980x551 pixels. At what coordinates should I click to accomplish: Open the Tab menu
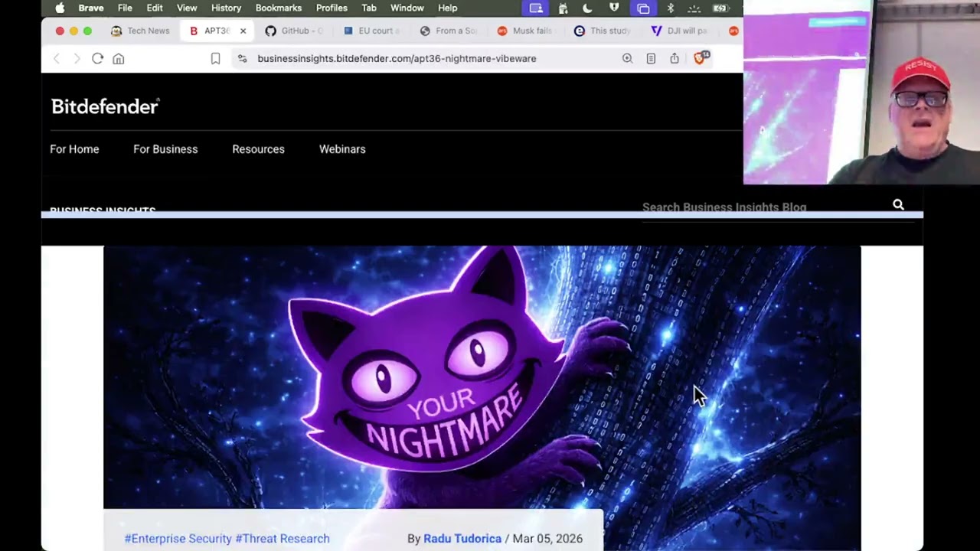point(369,8)
